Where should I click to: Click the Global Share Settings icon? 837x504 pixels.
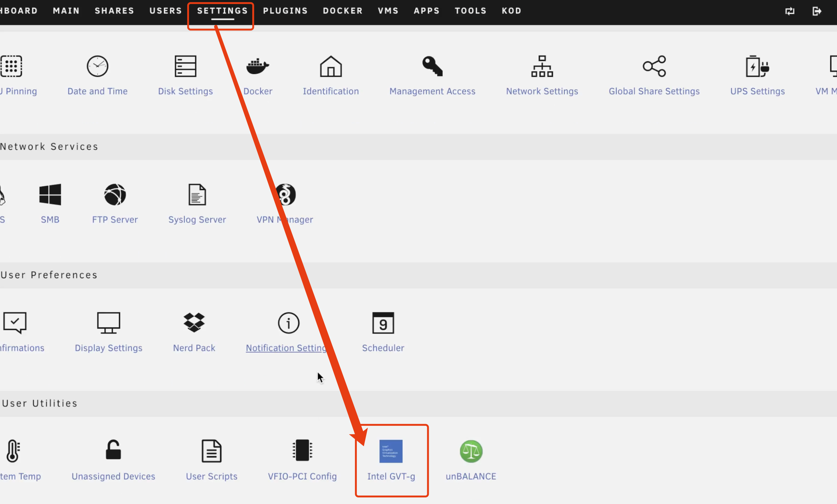(x=654, y=66)
